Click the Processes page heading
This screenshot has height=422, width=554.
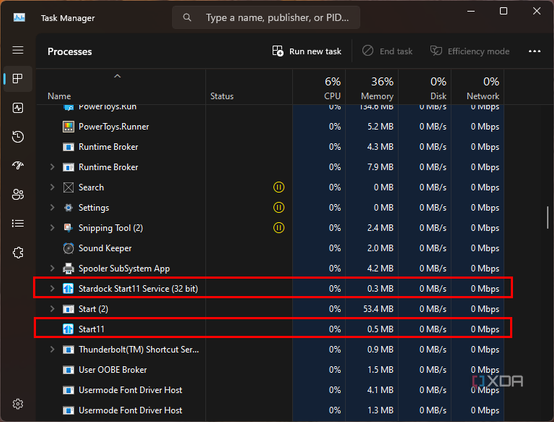(x=70, y=52)
